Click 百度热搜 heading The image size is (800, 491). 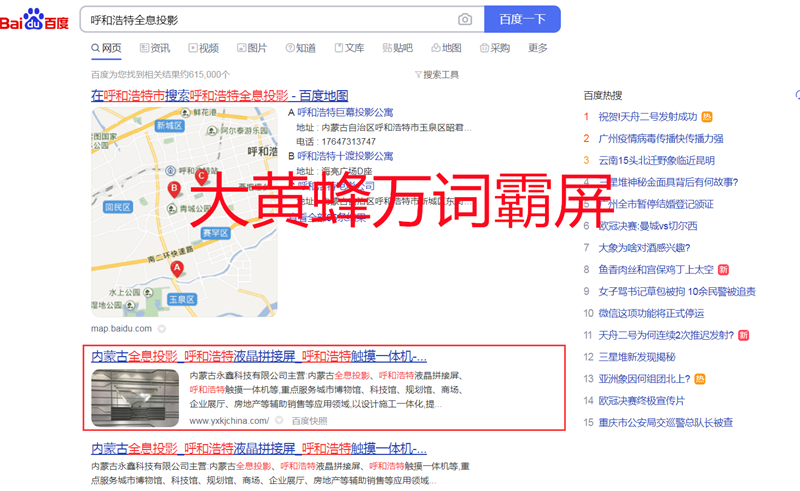[603, 95]
